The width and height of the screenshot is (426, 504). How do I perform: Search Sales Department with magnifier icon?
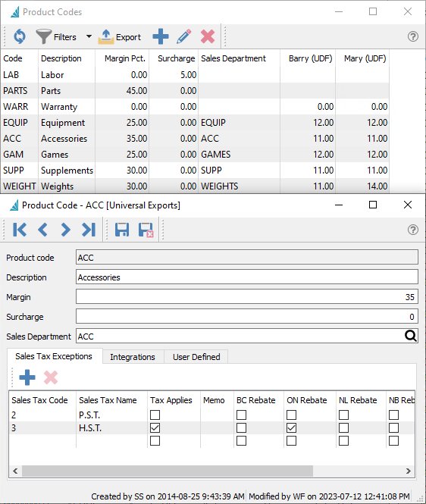[411, 336]
